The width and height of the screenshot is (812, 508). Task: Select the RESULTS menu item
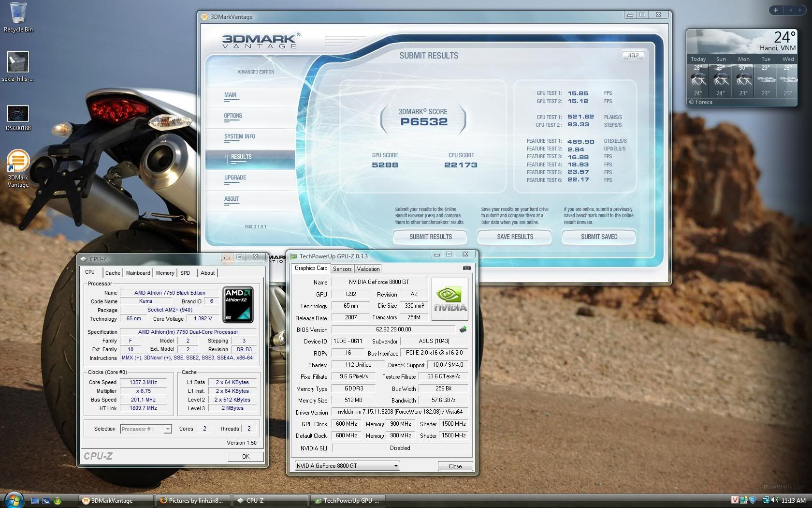pyautogui.click(x=250, y=159)
